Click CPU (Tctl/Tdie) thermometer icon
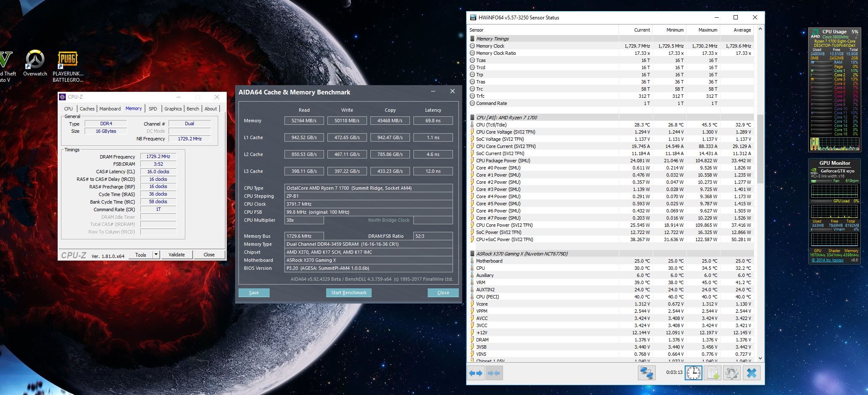Viewport: 868px width, 395px height. [472, 125]
